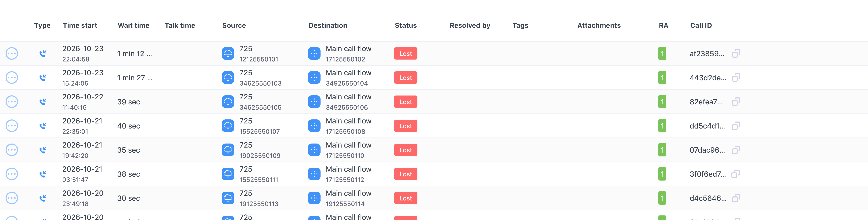
Task: Open the actions menu for call 443d2de
Action: point(12,78)
